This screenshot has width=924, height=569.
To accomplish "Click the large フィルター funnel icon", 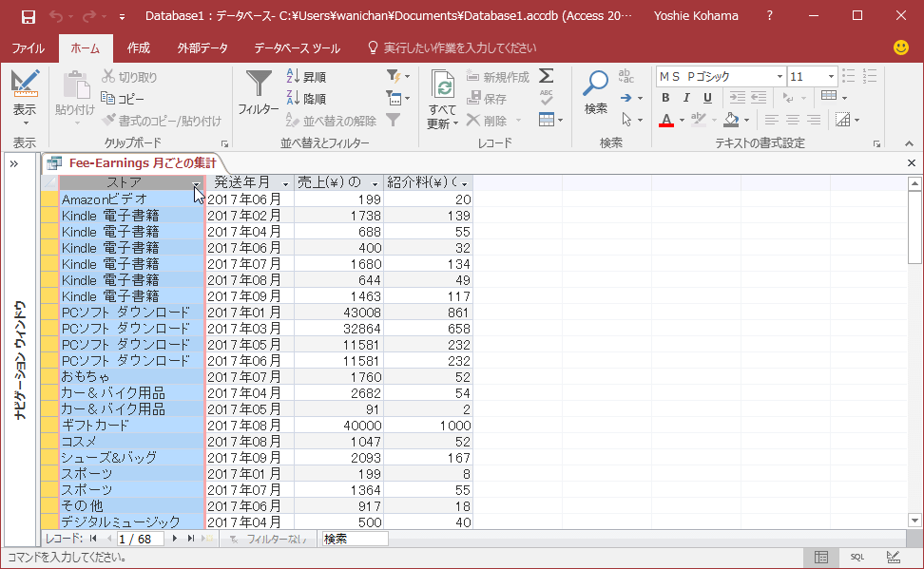I will tap(259, 83).
